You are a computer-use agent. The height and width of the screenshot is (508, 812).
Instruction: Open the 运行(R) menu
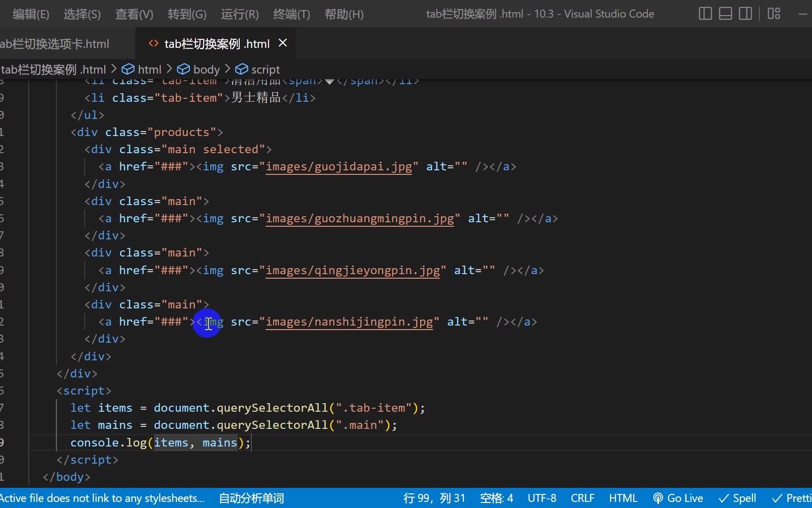[240, 14]
